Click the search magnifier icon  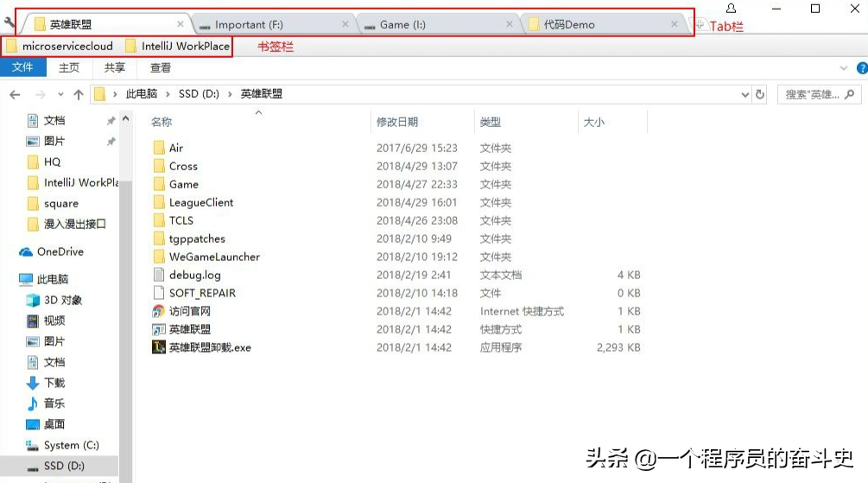click(x=850, y=95)
